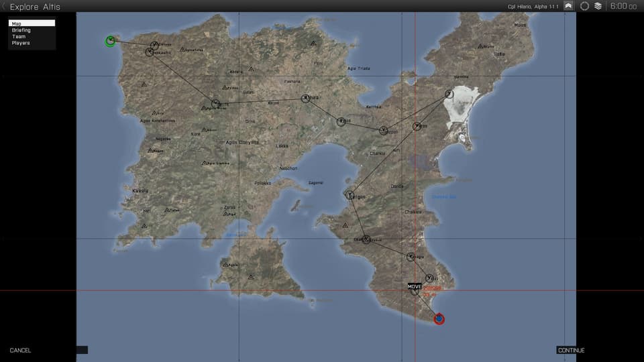Click the Negades label

point(163,139)
